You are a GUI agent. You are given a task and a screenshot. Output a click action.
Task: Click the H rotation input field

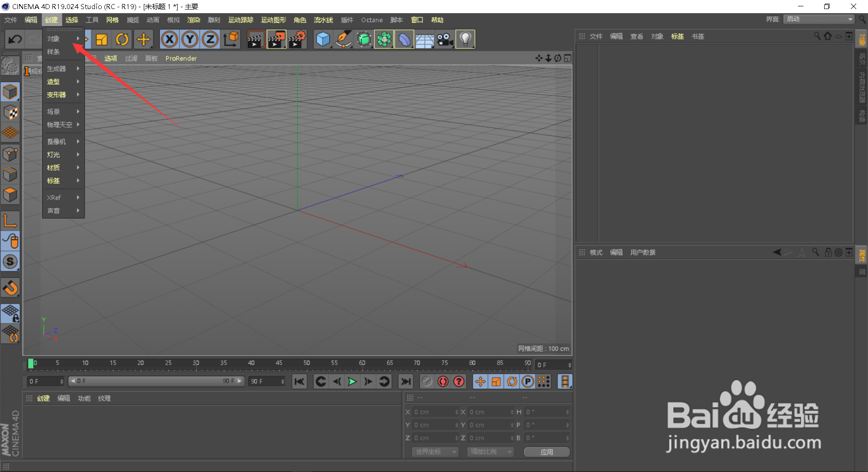click(x=547, y=412)
